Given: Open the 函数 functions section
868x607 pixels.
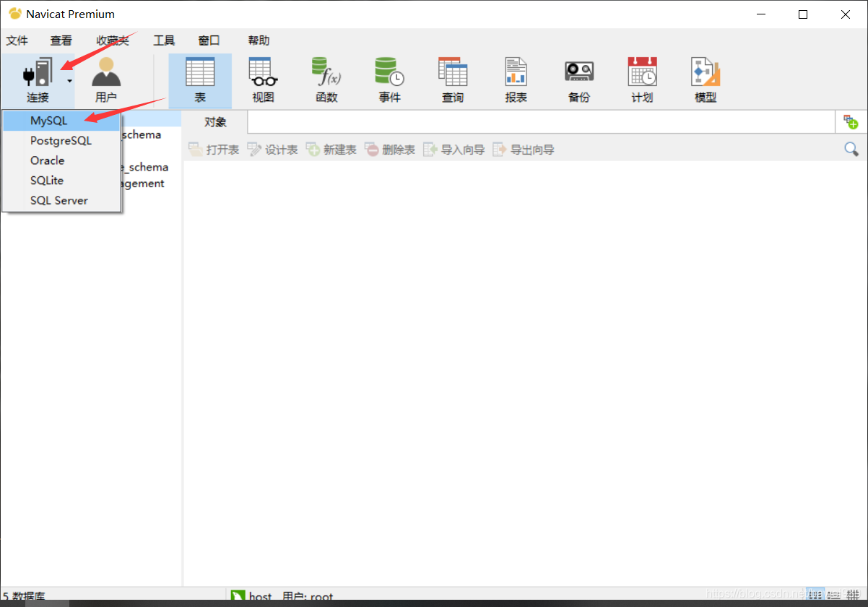Looking at the screenshot, I should 326,79.
